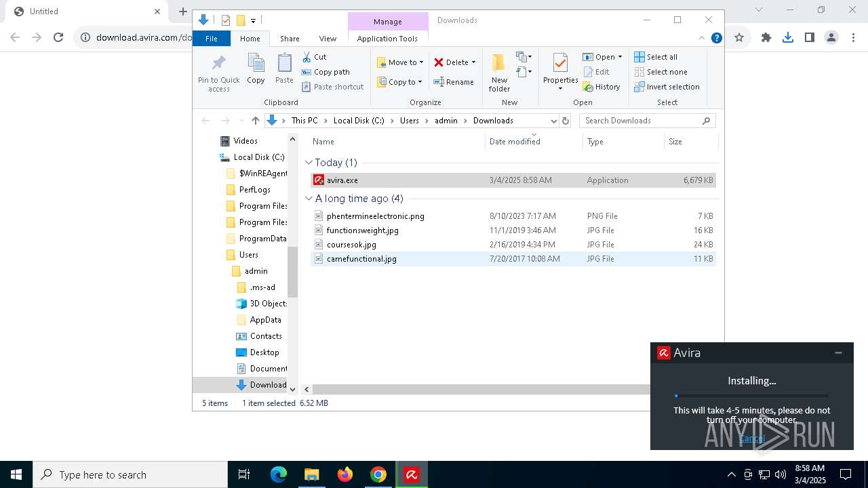
Task: Click Pin to Quick access icon
Action: (x=218, y=63)
